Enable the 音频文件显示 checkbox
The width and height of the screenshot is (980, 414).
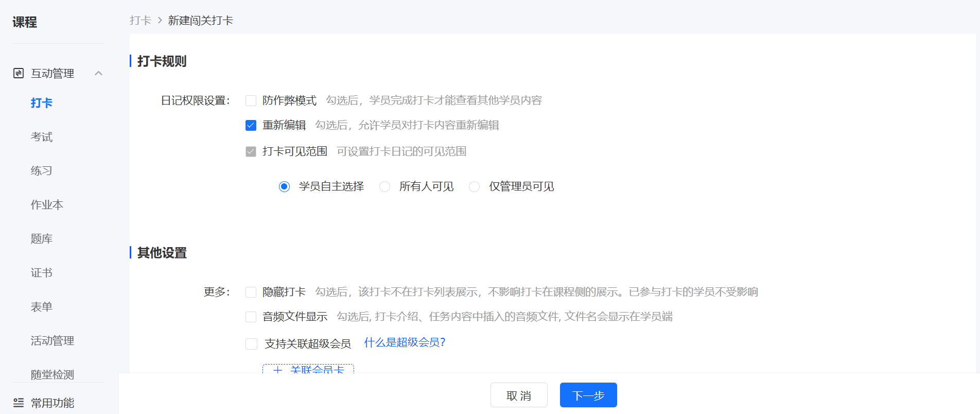[x=251, y=317]
